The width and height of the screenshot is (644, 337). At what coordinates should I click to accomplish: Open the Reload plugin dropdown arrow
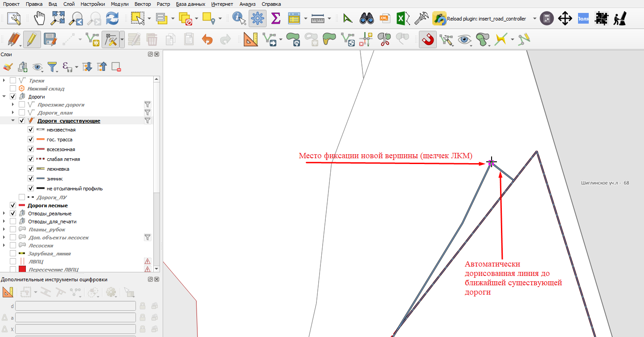tap(534, 19)
